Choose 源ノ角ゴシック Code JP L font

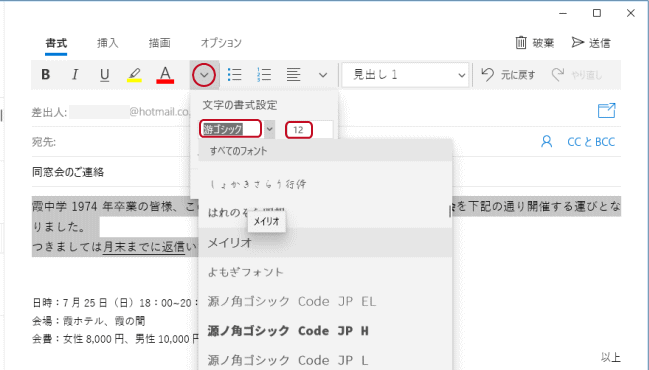pyautogui.click(x=325, y=360)
